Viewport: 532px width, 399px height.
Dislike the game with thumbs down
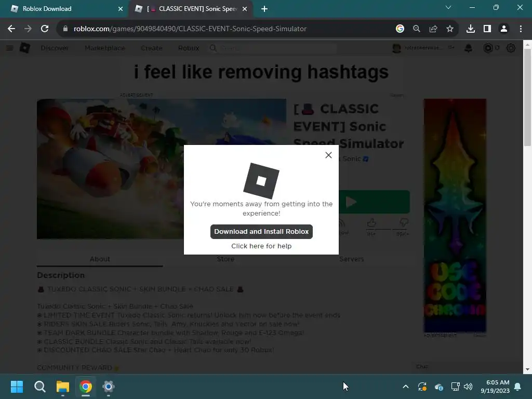(403, 223)
